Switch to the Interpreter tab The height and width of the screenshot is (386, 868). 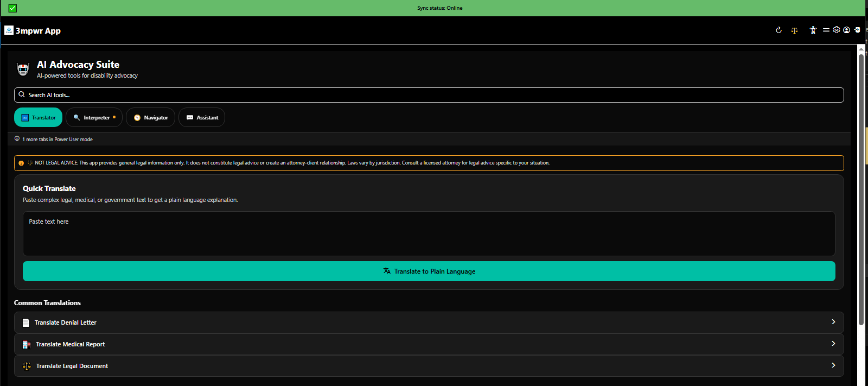(x=94, y=117)
